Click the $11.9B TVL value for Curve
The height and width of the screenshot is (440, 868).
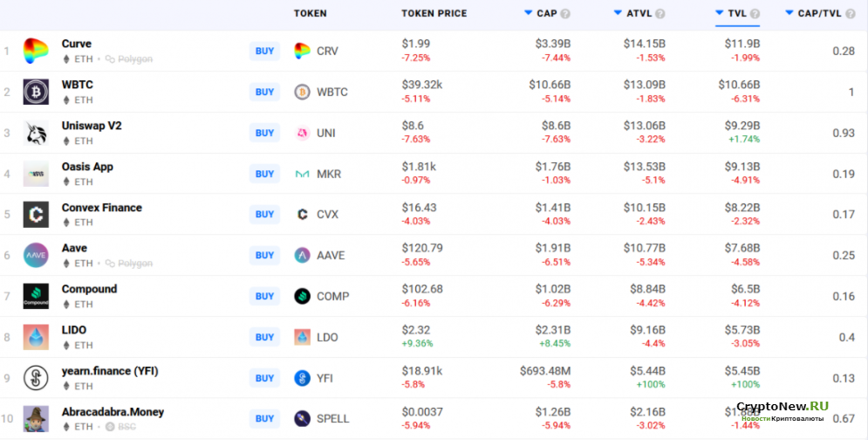click(x=742, y=44)
